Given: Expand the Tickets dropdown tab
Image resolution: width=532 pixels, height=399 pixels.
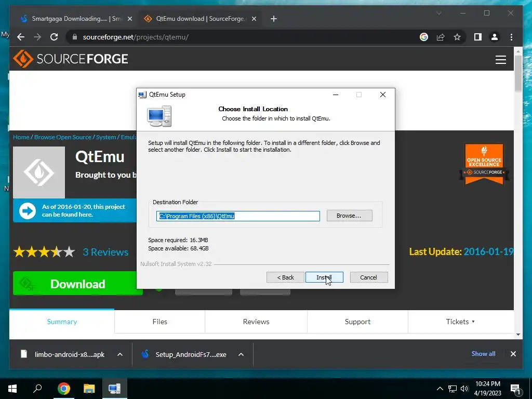Looking at the screenshot, I should click(460, 322).
